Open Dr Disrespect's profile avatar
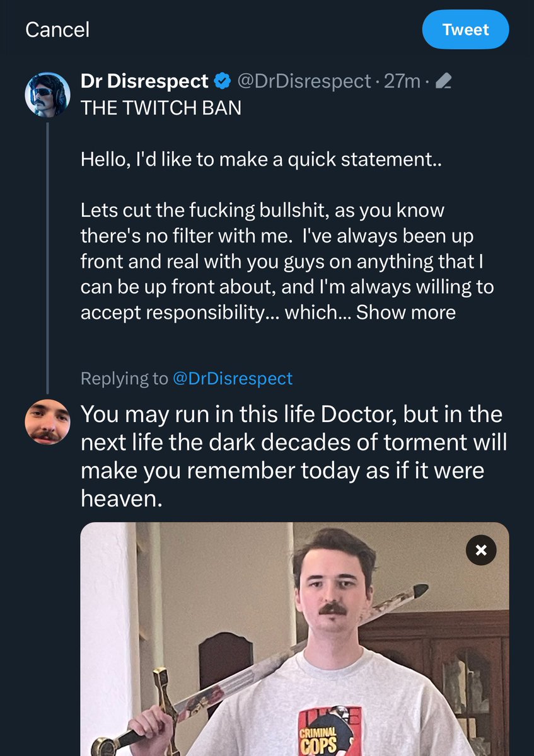Image resolution: width=534 pixels, height=756 pixels. click(47, 94)
